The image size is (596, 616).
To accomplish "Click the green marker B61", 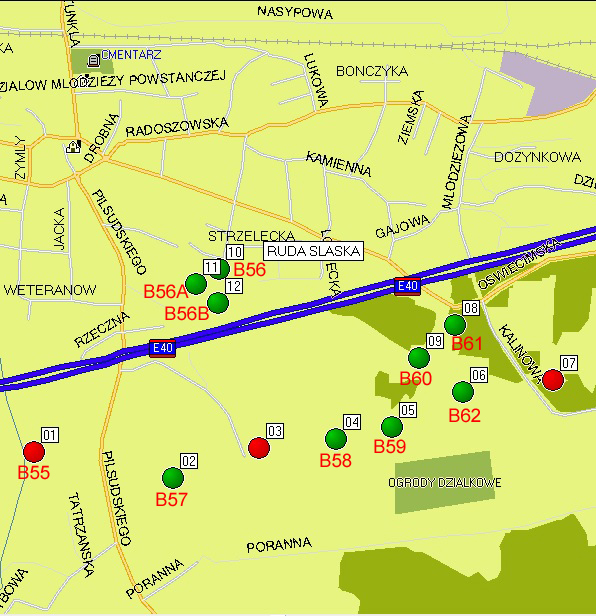I will click(x=455, y=325).
